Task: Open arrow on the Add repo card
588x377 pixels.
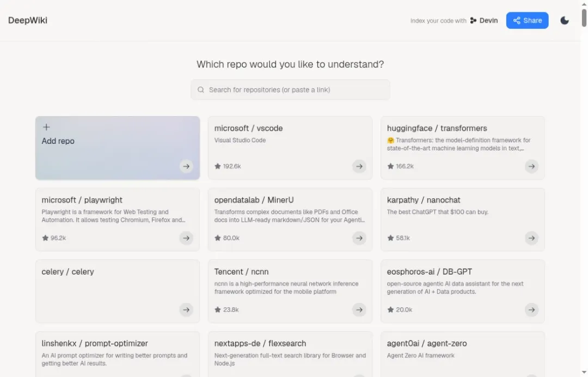Action: click(x=186, y=166)
